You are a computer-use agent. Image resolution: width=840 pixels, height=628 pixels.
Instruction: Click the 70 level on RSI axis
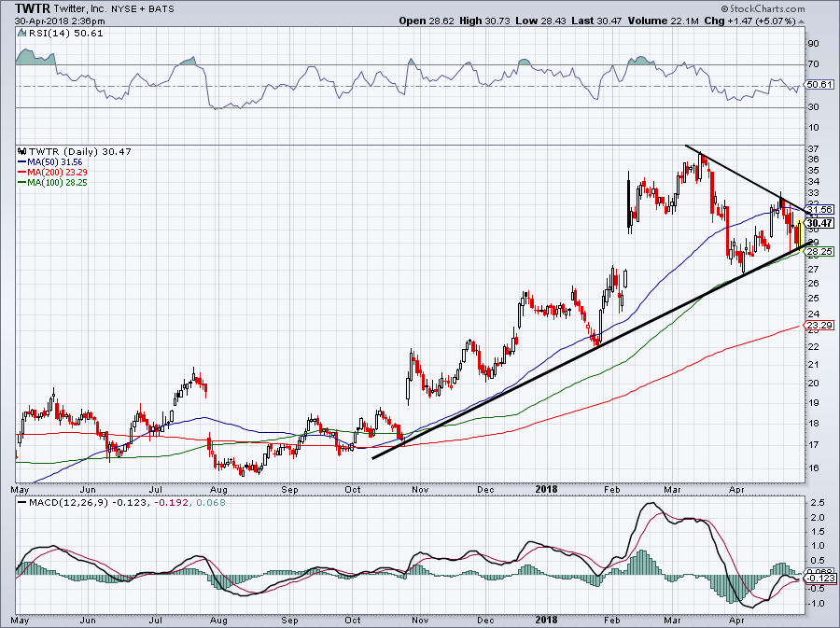813,64
